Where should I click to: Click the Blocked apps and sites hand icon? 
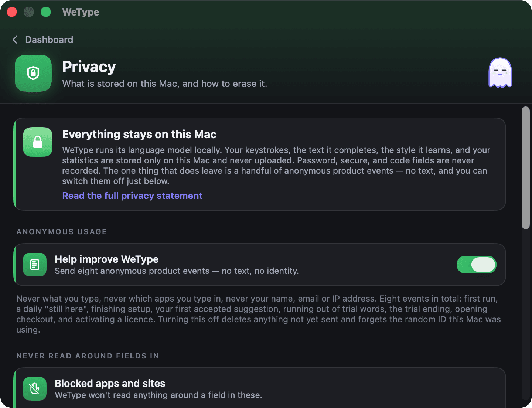coord(35,389)
